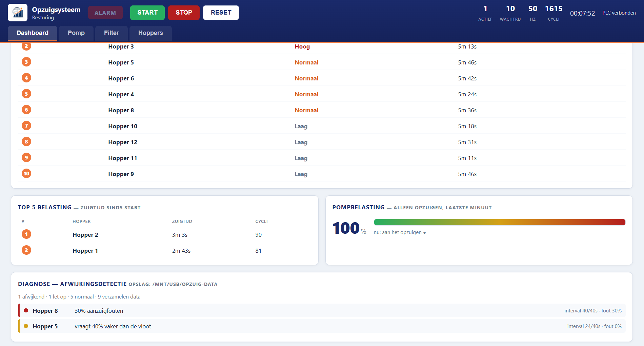Click wait time 5m 18s of Hopper 10
The width and height of the screenshot is (644, 346).
pos(467,126)
